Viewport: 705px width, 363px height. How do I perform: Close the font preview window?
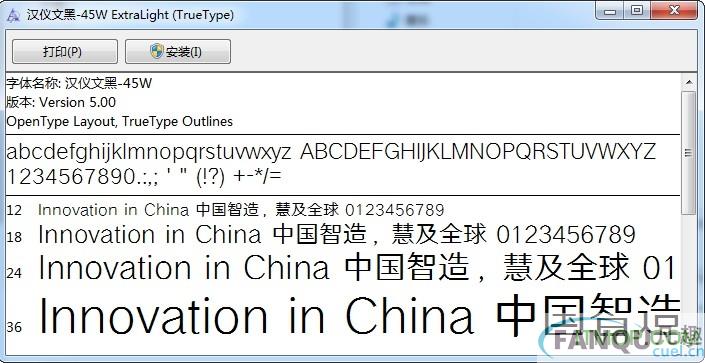pyautogui.click(x=674, y=10)
